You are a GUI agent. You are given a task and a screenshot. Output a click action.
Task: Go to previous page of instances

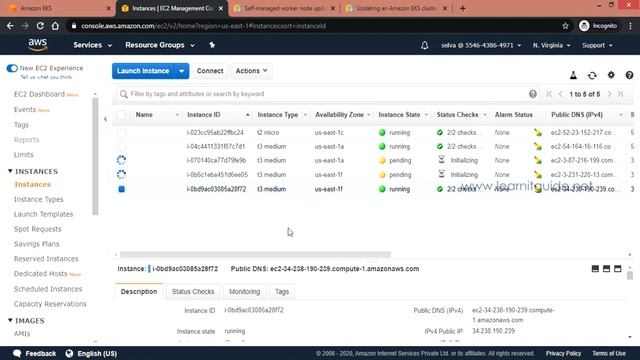tap(560, 94)
